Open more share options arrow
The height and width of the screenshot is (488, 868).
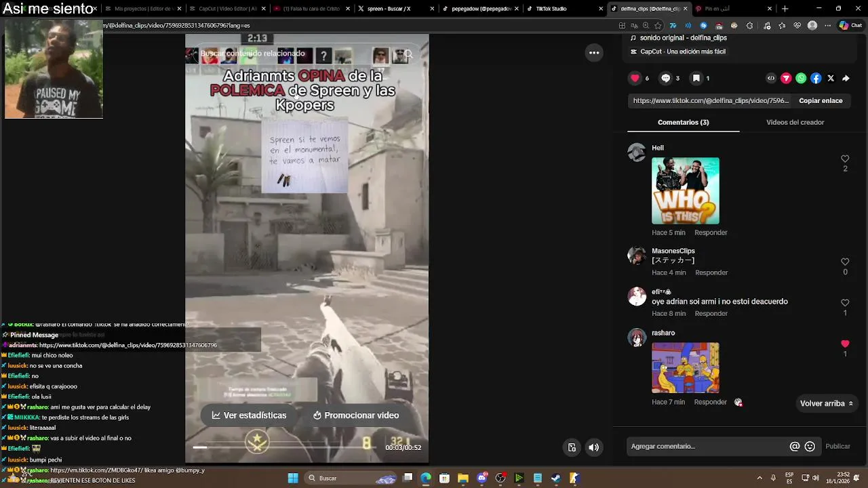846,78
